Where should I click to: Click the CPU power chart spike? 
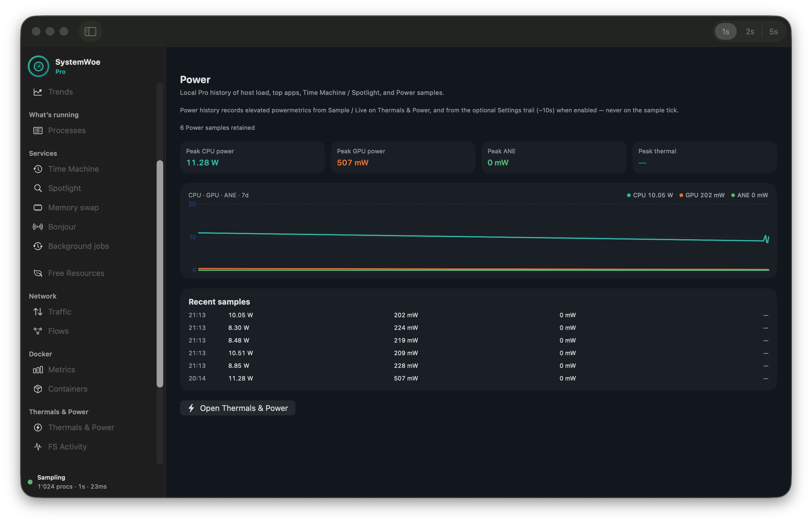[766, 239]
